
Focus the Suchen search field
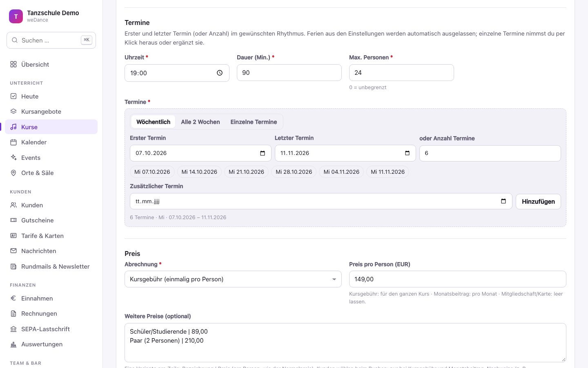tap(51, 40)
